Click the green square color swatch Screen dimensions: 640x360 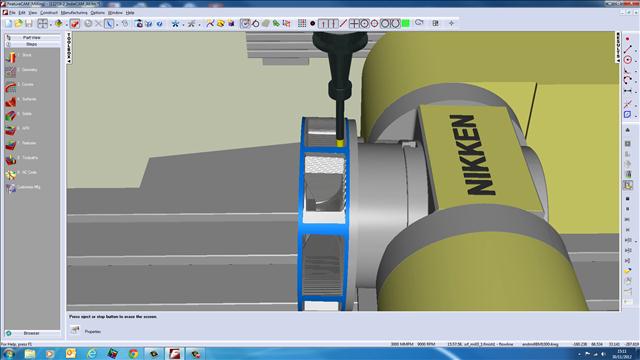coord(405,23)
